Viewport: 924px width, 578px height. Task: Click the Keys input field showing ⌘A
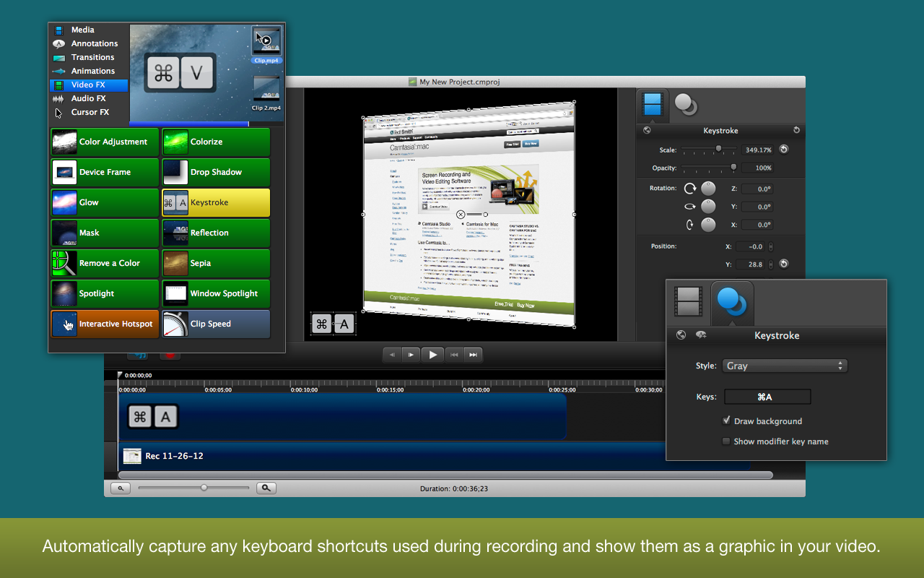click(767, 397)
